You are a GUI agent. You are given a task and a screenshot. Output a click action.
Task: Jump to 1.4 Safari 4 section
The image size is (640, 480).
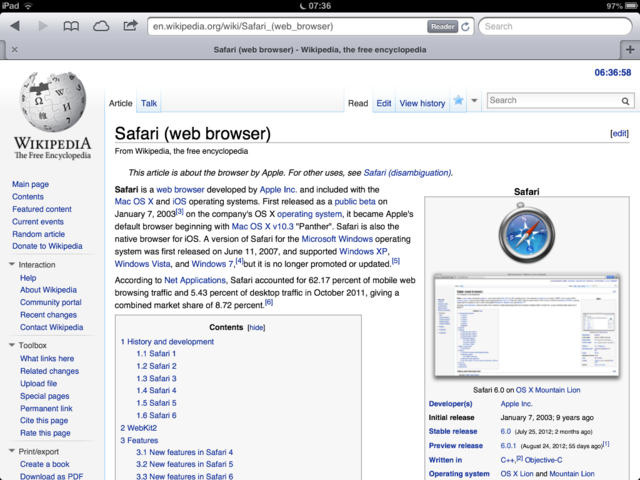(x=156, y=391)
